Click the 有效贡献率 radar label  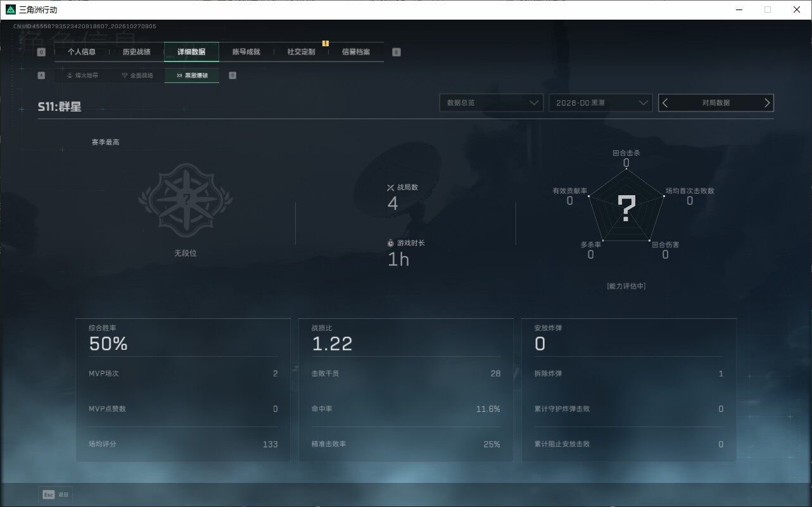click(570, 191)
